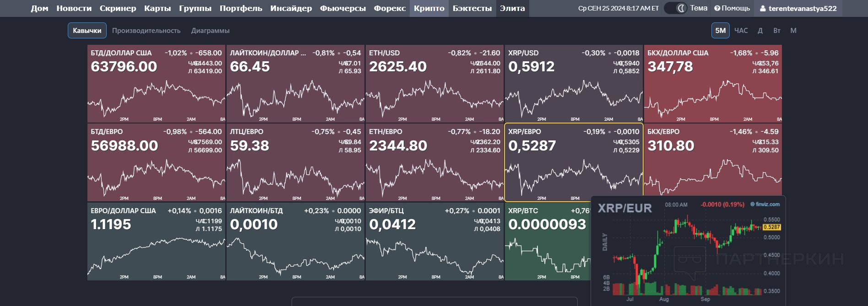Open Фьючерсы in the top navigation
This screenshot has height=306, width=868.
(x=343, y=8)
